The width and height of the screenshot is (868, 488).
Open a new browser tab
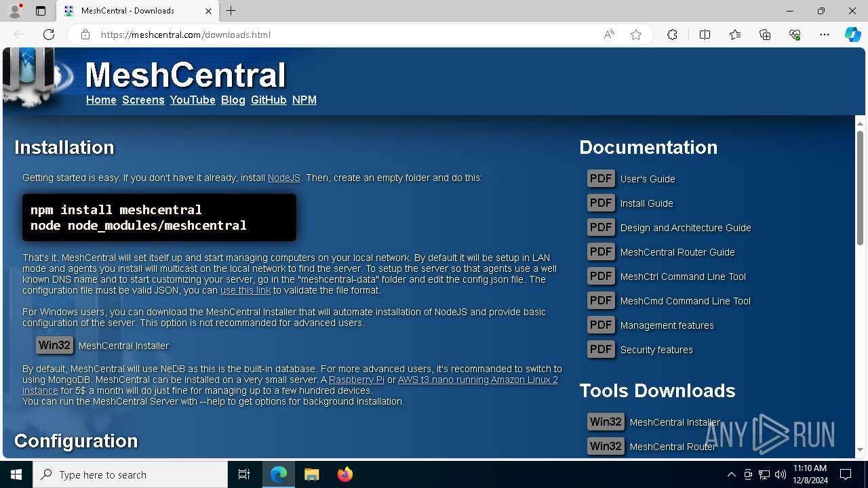pyautogui.click(x=231, y=11)
